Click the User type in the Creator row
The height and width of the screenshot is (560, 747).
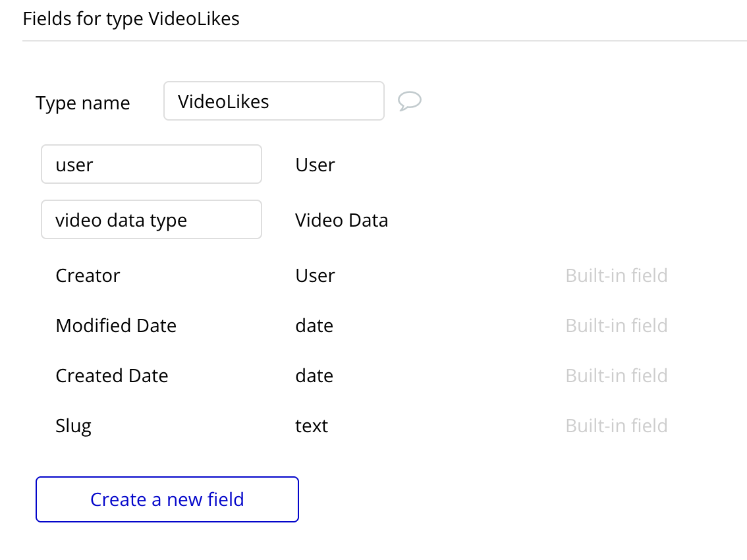coord(315,275)
